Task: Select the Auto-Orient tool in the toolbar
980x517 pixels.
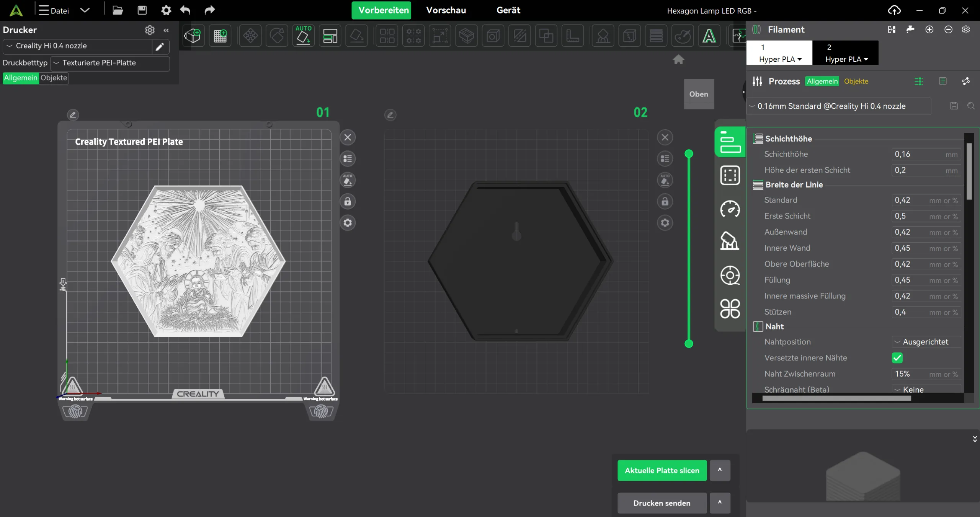Action: point(303,36)
